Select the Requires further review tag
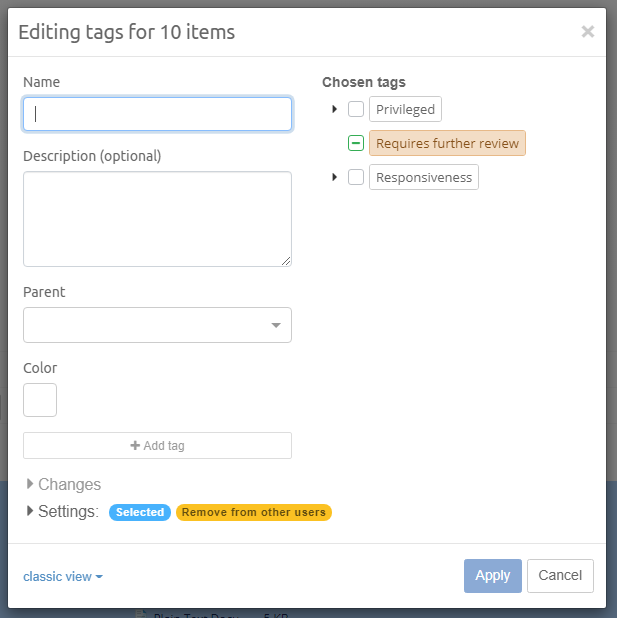The width and height of the screenshot is (617, 618). [447, 143]
